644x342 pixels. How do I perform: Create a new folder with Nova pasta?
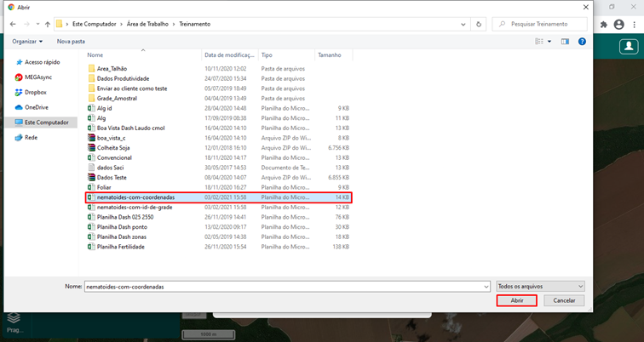click(71, 42)
